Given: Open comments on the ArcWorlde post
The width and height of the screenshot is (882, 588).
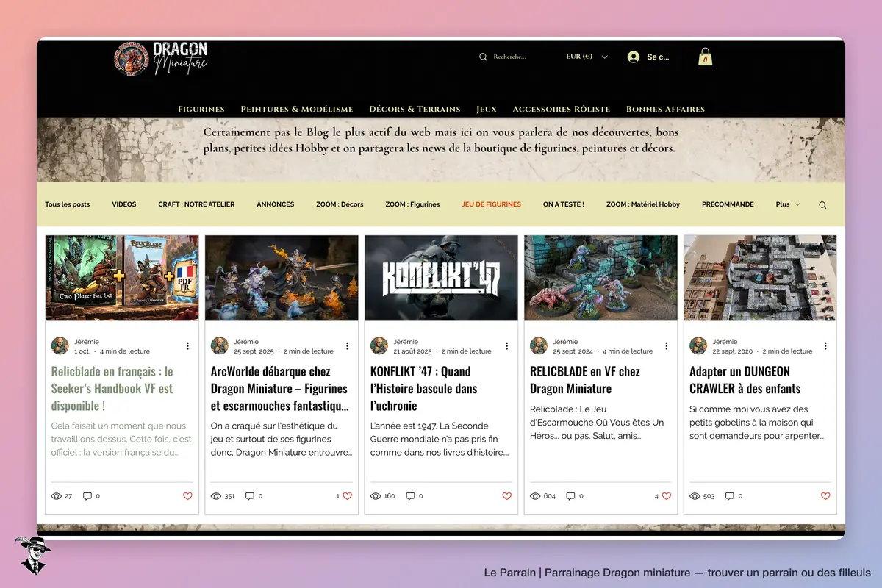Looking at the screenshot, I should point(254,496).
